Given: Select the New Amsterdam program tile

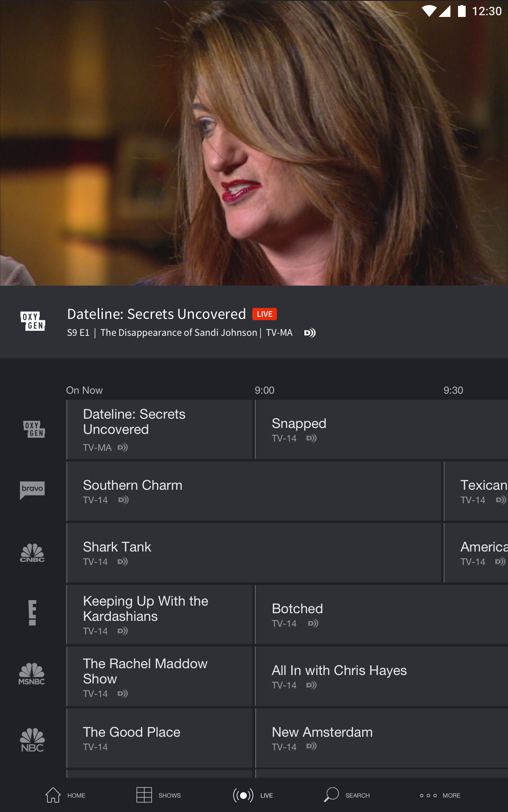Looking at the screenshot, I should coord(381,738).
